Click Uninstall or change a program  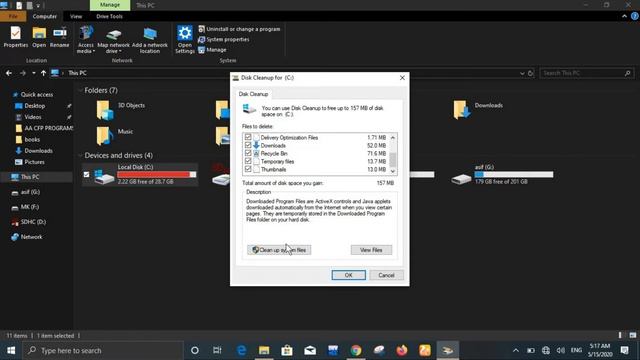click(239, 29)
